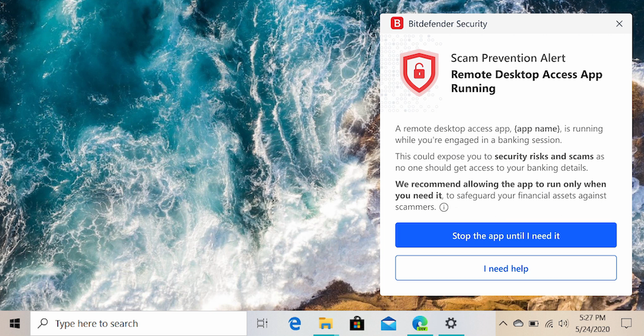Launch Microsoft Edge from the taskbar
This screenshot has height=336, width=644.
pyautogui.click(x=295, y=323)
